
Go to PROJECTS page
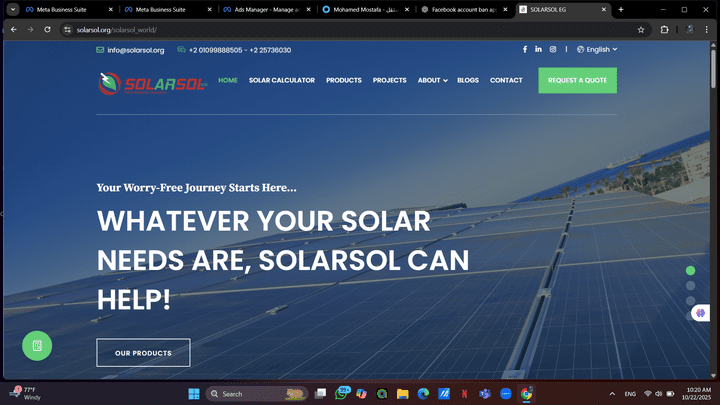(389, 80)
